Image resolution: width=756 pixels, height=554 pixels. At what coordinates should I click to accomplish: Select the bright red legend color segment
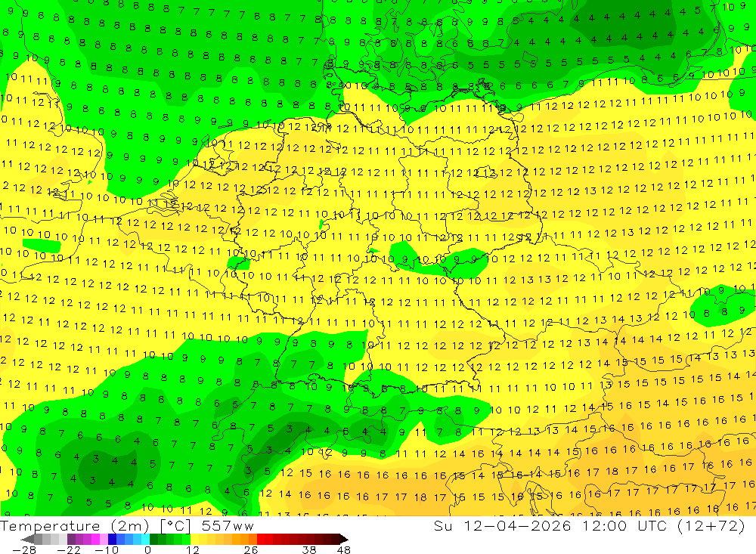261,540
